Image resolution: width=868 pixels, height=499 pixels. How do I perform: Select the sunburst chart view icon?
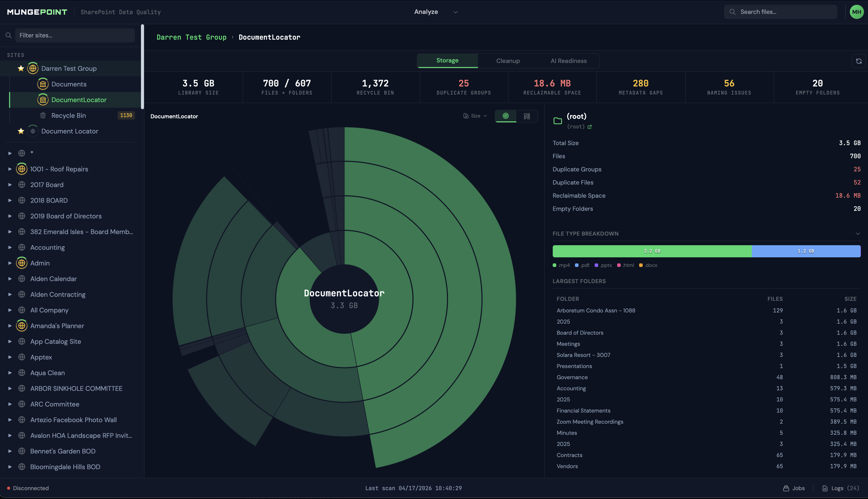[x=505, y=116]
